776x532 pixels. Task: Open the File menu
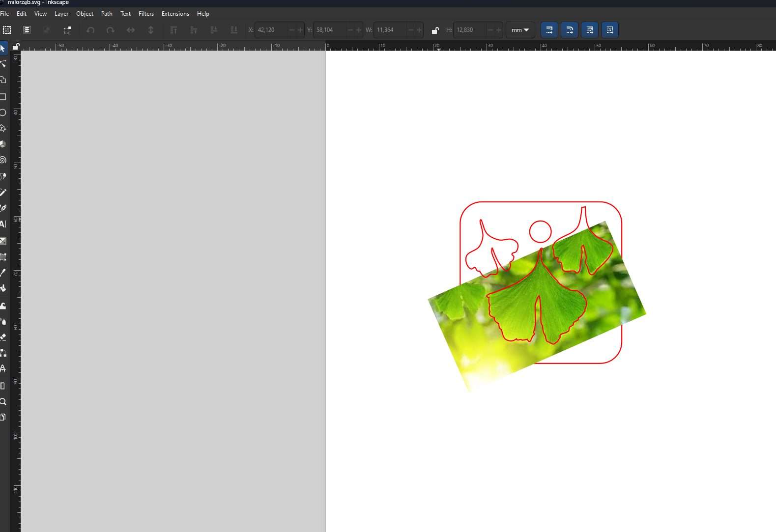point(4,14)
